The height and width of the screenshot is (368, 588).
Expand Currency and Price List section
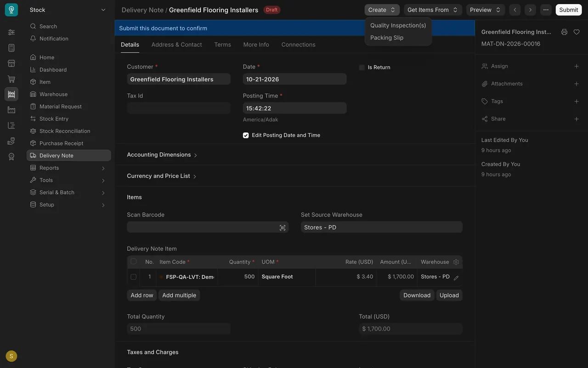(162, 176)
